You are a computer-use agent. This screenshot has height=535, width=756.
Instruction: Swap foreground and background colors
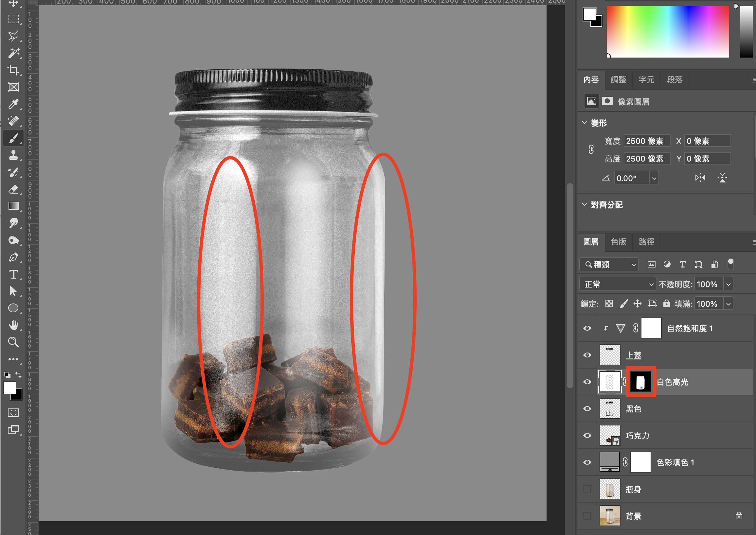click(19, 375)
